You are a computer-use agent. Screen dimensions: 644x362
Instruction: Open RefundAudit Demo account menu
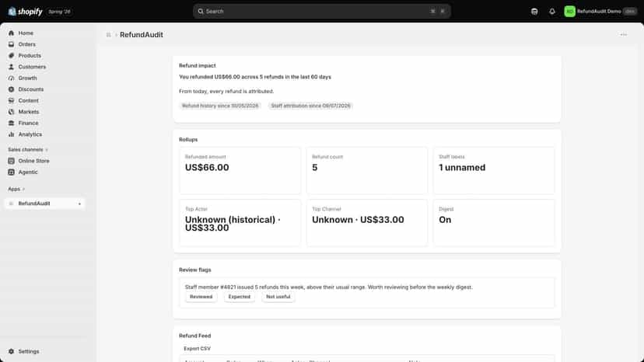click(x=600, y=12)
